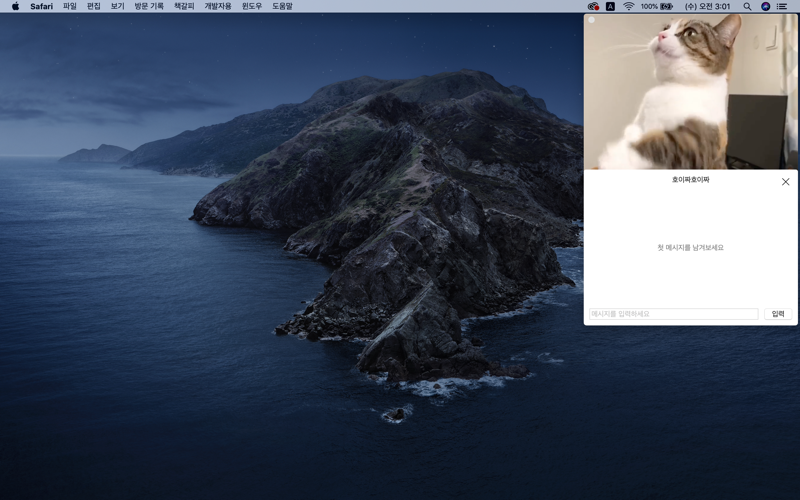Open the 윈도우 menu
Image resolution: width=800 pixels, height=500 pixels.
point(252,6)
